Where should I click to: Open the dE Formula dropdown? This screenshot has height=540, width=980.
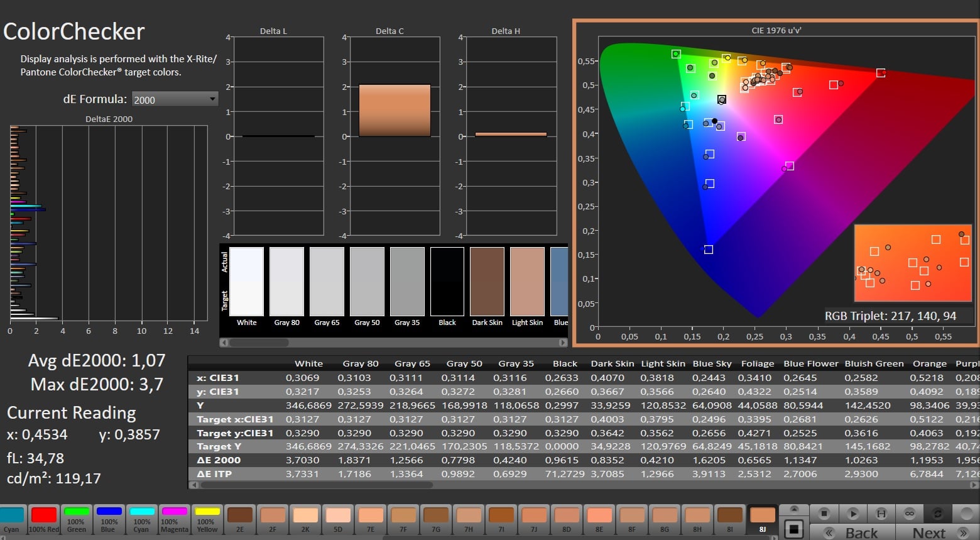(x=175, y=99)
